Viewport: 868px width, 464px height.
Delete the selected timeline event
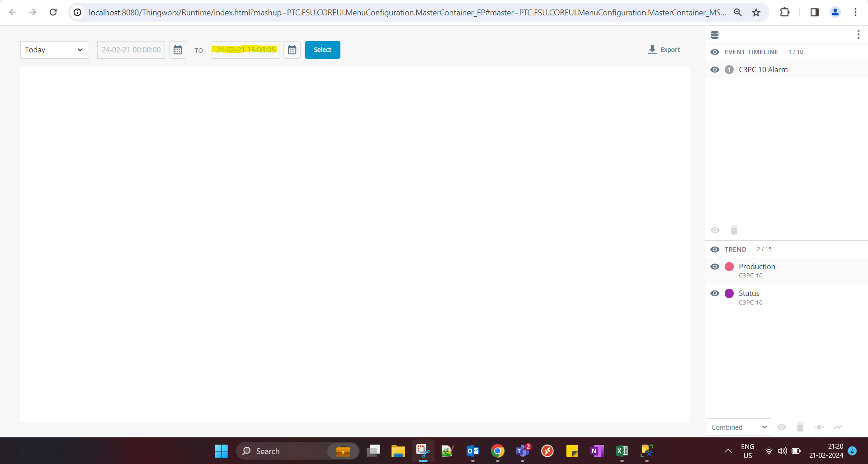pyautogui.click(x=734, y=230)
